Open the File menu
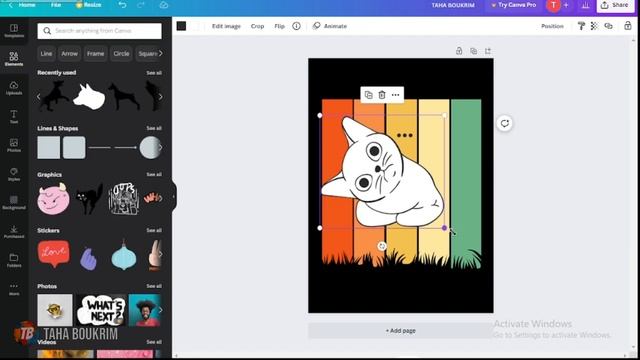 click(56, 5)
